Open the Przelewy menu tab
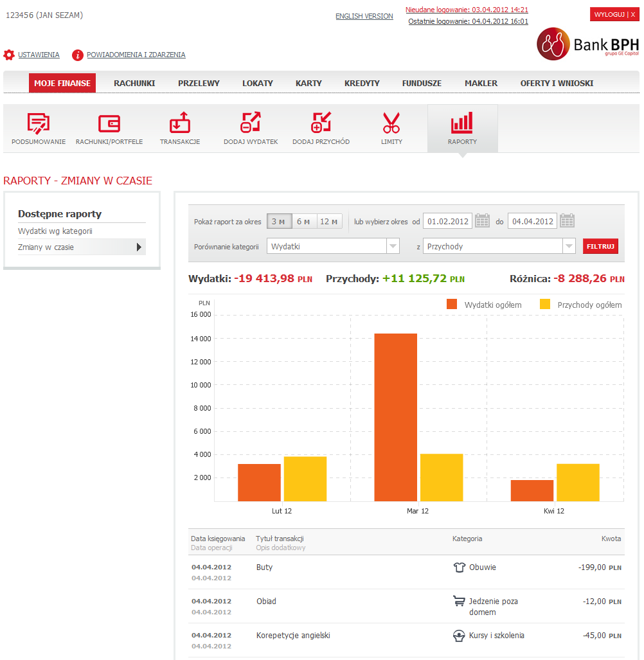Screen dimensions: 644x660 click(x=199, y=84)
